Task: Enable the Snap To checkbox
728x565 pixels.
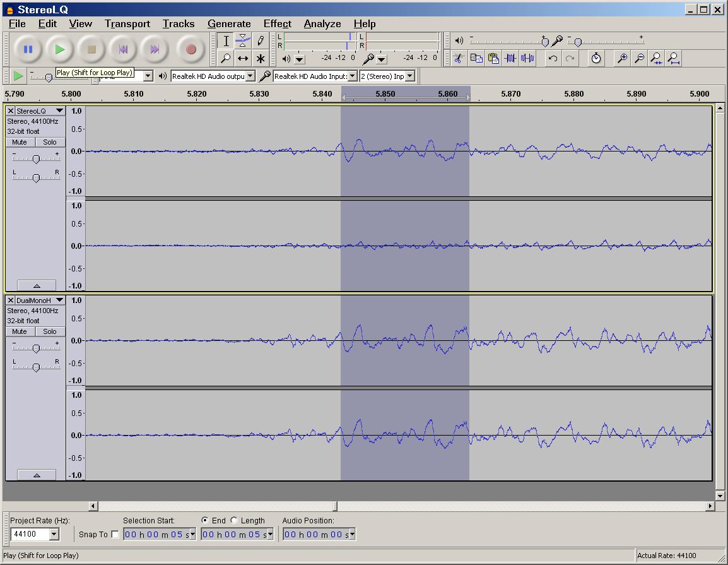Action: click(x=115, y=535)
